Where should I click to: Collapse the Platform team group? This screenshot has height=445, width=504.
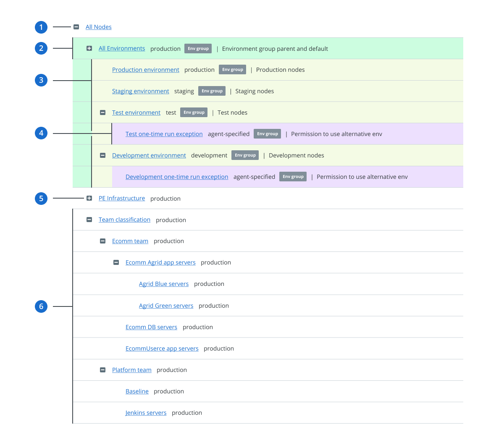(102, 369)
